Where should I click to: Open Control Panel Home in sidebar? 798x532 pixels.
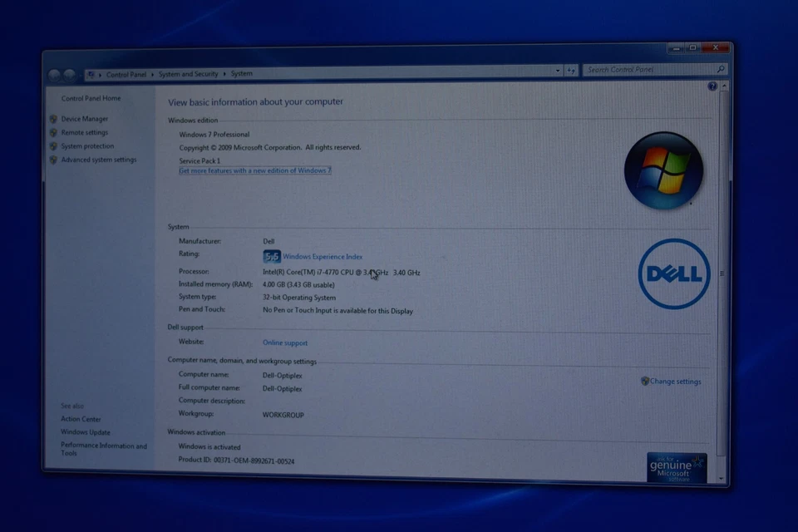pos(91,98)
